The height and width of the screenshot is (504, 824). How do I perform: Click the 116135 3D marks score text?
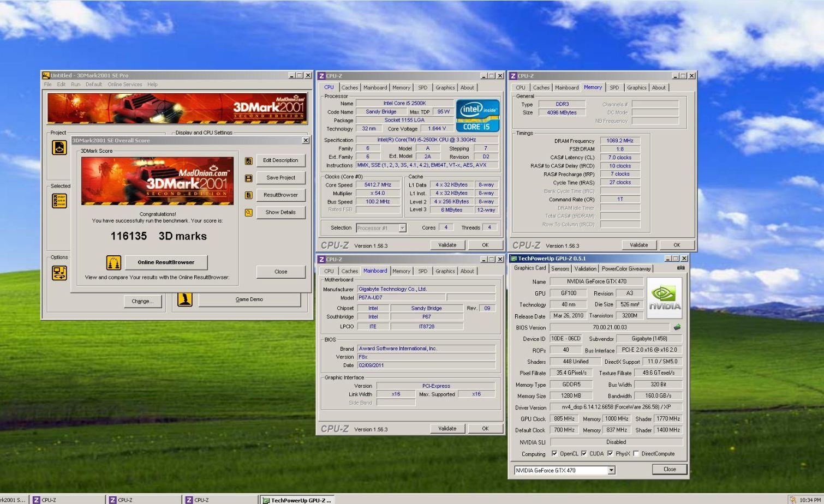pyautogui.click(x=158, y=236)
